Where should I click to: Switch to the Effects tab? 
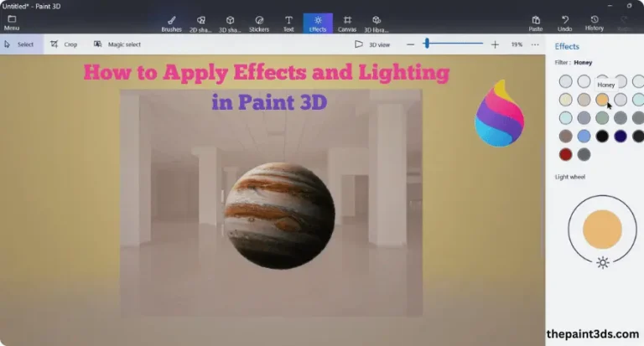tap(318, 23)
